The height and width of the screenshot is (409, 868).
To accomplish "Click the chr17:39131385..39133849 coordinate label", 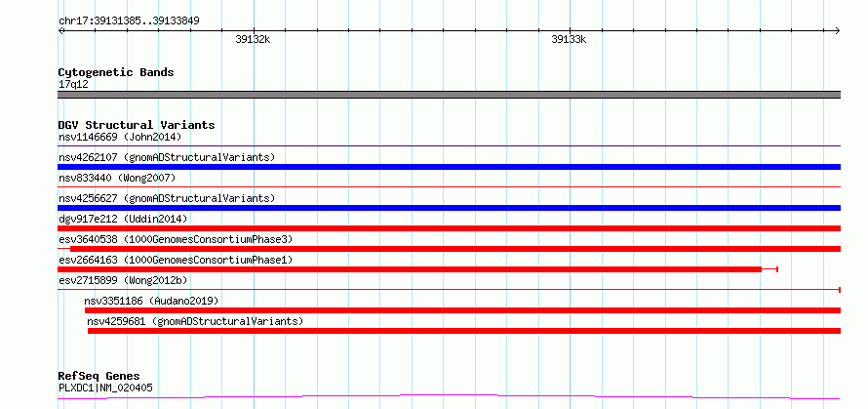I will 129,21.
